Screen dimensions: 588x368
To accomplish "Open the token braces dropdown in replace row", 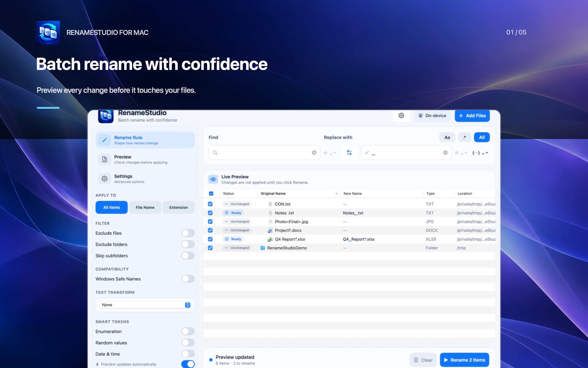I will click(x=480, y=153).
